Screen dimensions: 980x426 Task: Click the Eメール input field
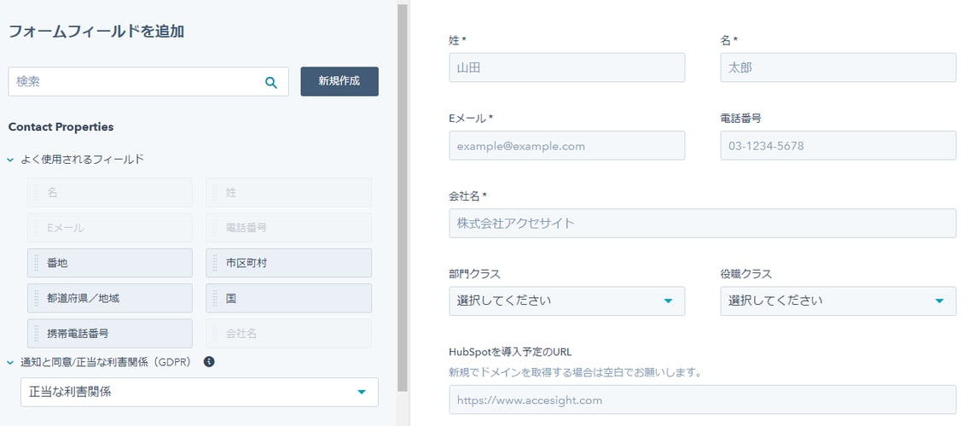566,145
